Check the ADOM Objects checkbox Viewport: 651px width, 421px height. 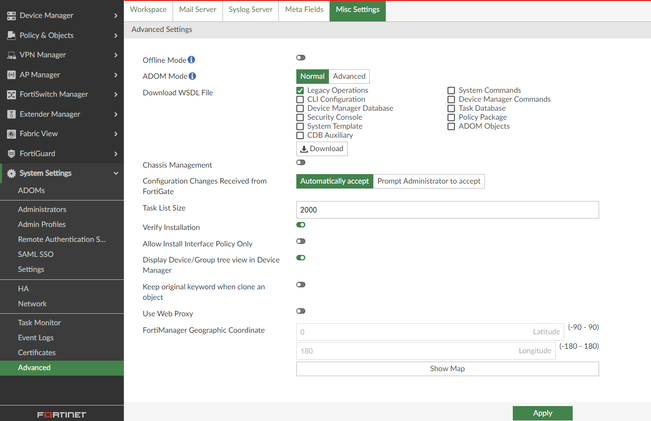point(451,126)
